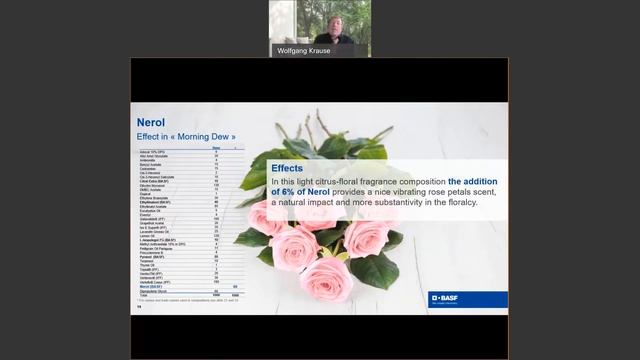
Task: Select the Wolfgang Krause speaker video thumbnail
Action: pyautogui.click(x=320, y=28)
